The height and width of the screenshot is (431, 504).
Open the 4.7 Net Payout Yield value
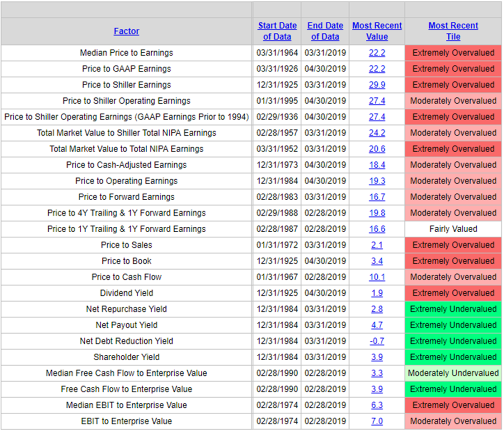pos(377,325)
